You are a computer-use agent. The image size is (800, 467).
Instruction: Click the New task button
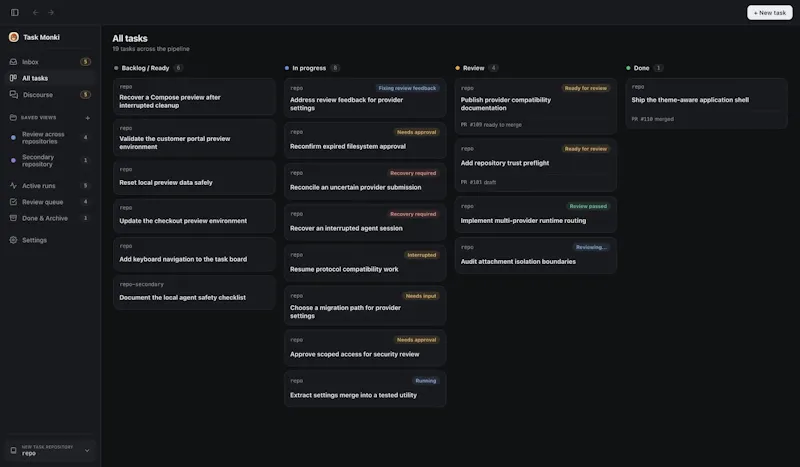769,12
